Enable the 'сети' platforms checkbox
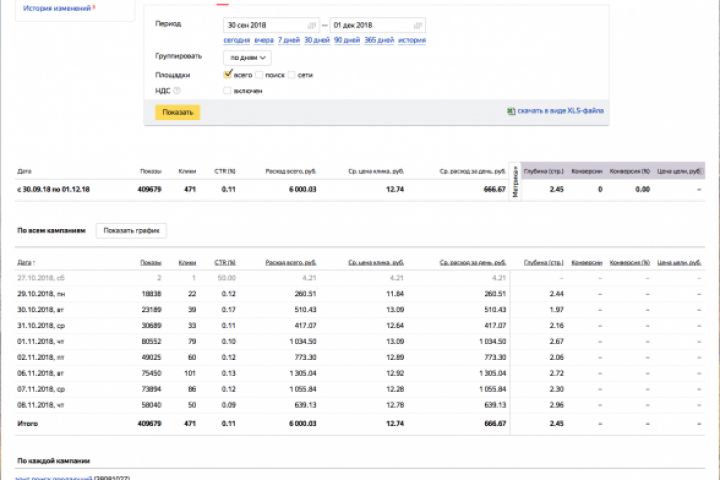 pos(293,74)
